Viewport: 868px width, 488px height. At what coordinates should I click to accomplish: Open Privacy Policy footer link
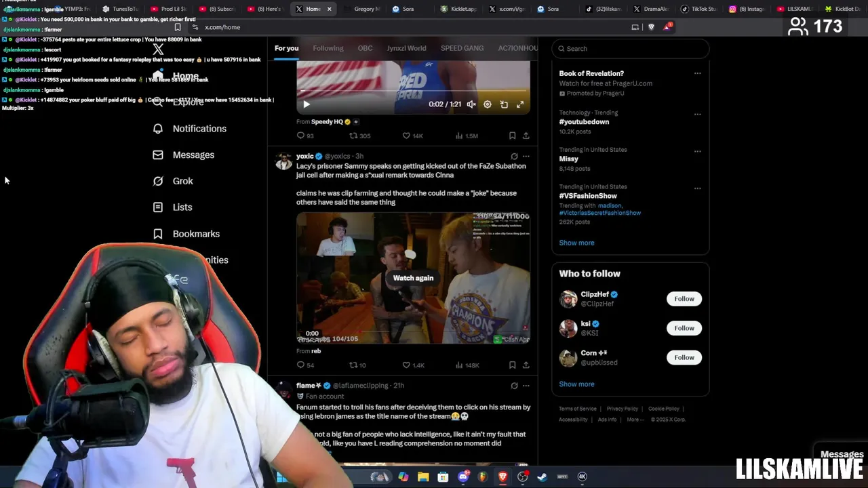(623, 409)
